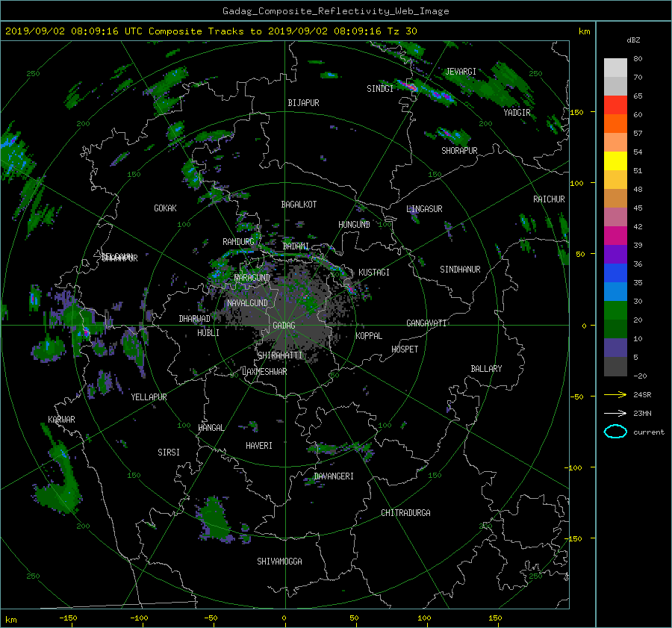
Task: Click the LAXMESHWAR city label
Action: 264,372
